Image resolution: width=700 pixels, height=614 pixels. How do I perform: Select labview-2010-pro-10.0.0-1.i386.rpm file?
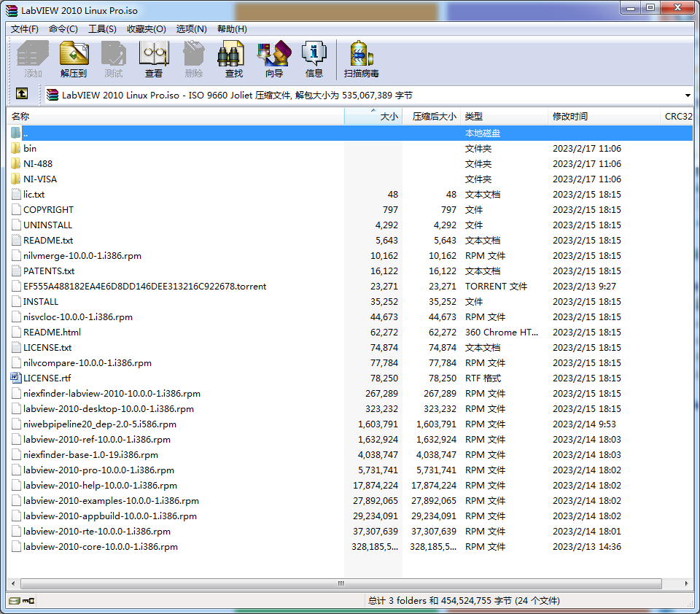[98, 470]
